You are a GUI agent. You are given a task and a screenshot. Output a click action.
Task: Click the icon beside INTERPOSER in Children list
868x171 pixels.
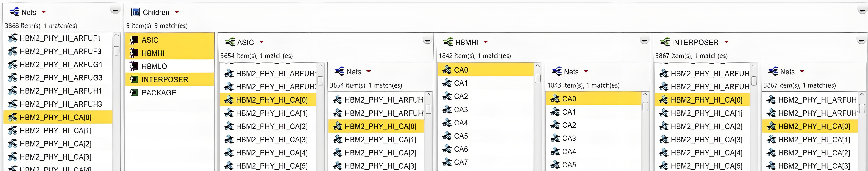(134, 79)
